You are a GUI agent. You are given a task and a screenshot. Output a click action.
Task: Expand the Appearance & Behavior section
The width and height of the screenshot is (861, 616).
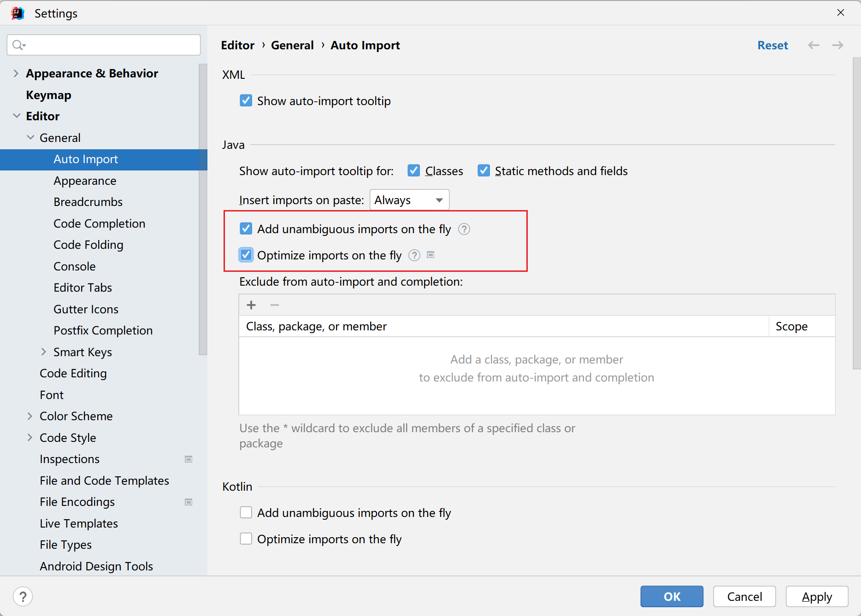(x=16, y=73)
